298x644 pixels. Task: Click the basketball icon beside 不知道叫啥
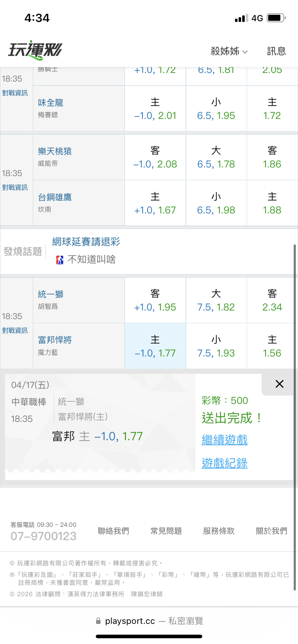tap(60, 260)
